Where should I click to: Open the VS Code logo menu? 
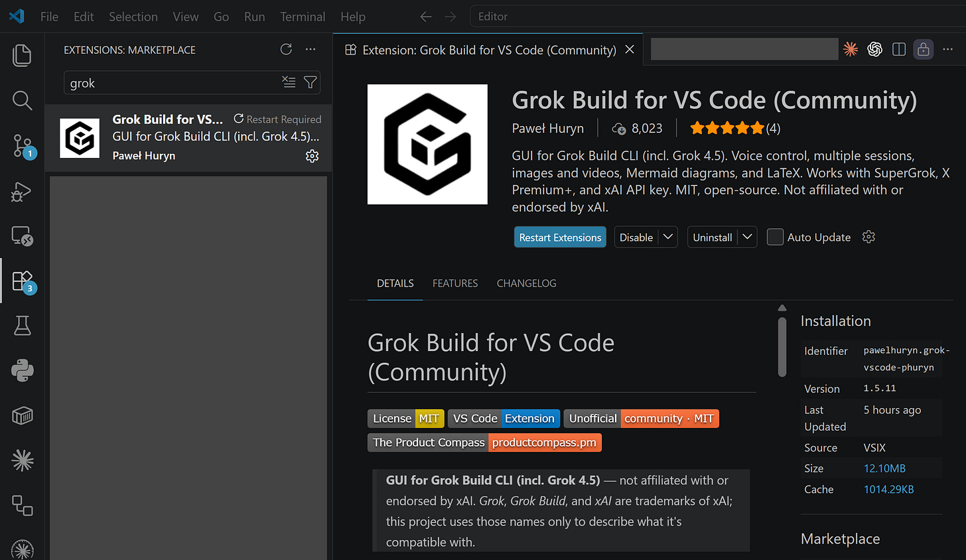(17, 16)
